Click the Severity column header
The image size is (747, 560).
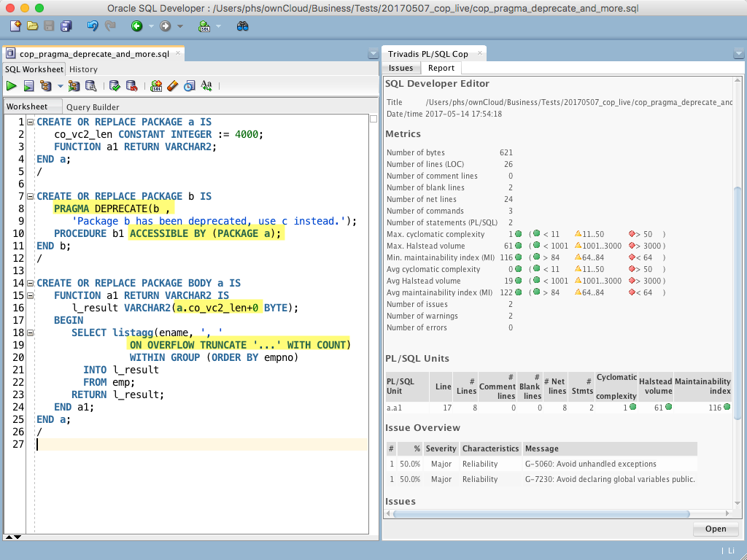click(441, 448)
